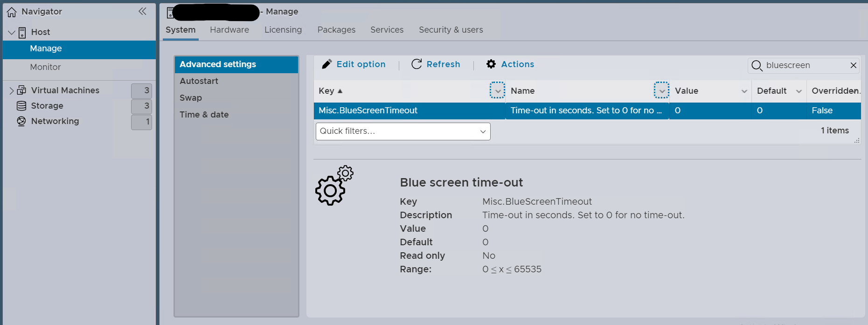Click the Storage count badge 3
This screenshot has width=868, height=325.
pyautogui.click(x=141, y=106)
